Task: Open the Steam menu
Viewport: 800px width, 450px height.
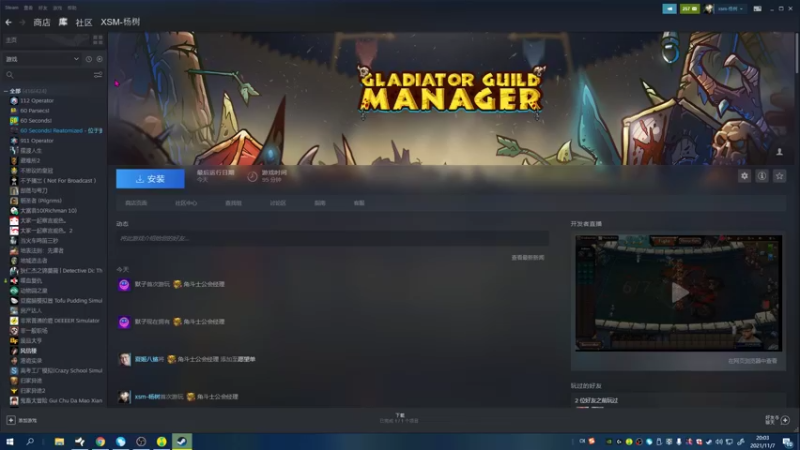Action: (x=11, y=8)
